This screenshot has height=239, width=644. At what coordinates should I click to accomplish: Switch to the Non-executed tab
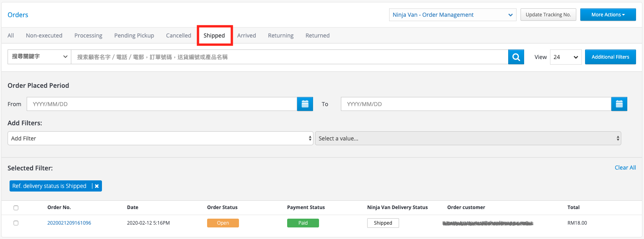pos(44,36)
